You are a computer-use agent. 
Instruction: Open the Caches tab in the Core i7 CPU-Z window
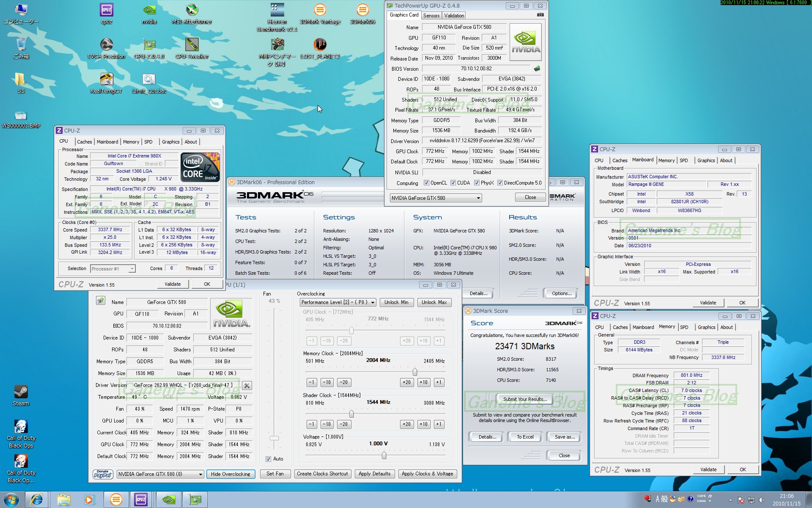pos(84,142)
